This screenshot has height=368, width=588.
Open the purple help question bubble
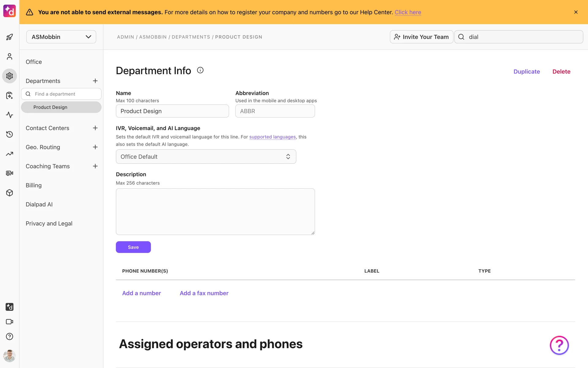(x=559, y=345)
